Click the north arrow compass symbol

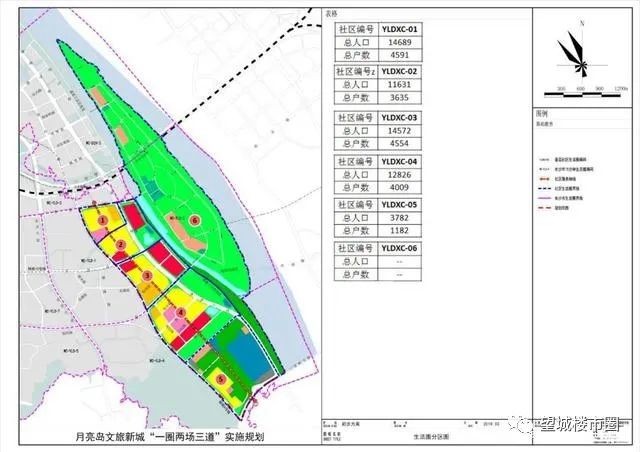[576, 55]
